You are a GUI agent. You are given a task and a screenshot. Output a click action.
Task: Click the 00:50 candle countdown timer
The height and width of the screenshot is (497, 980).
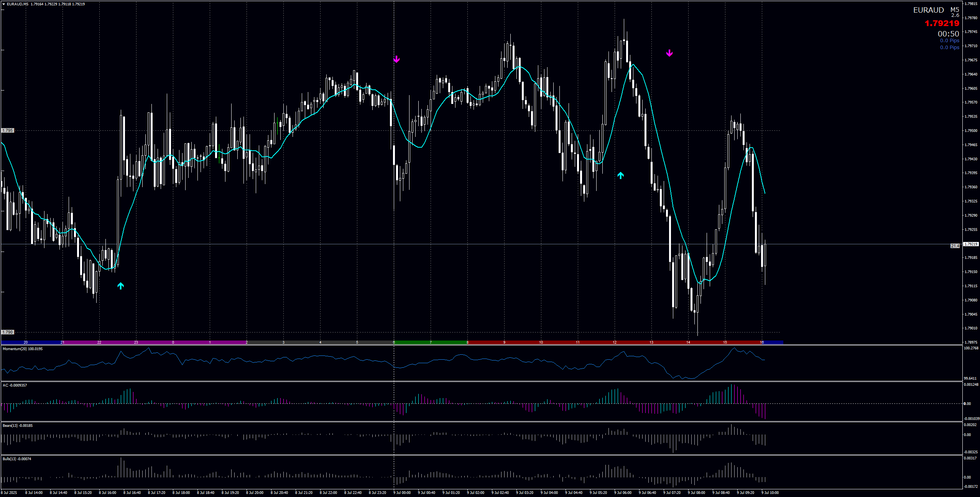(948, 34)
